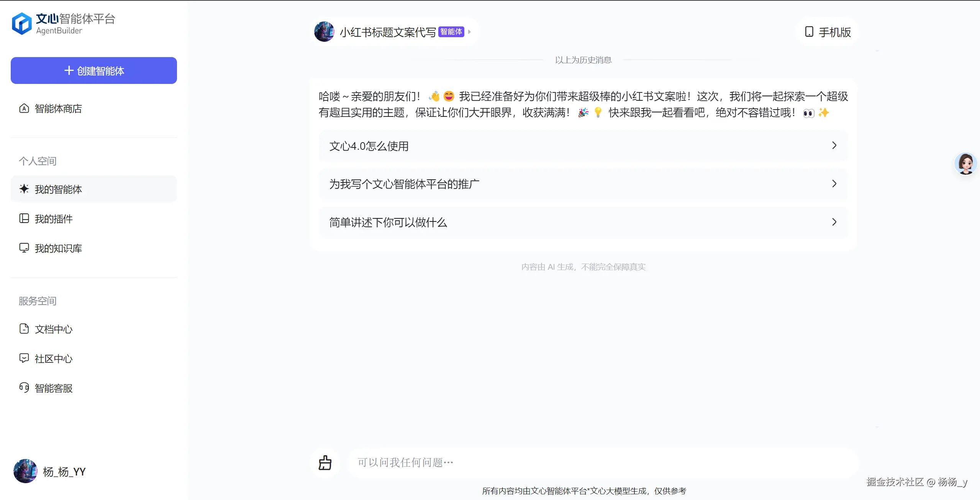Image resolution: width=980 pixels, height=500 pixels.
Task: Select the 我的插件 plugin icon
Action: [x=24, y=218]
